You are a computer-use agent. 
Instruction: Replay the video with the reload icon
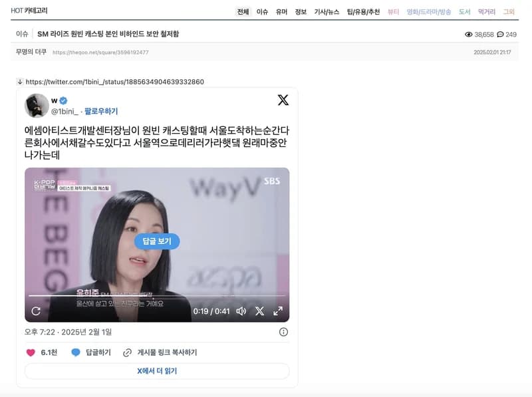pos(36,311)
